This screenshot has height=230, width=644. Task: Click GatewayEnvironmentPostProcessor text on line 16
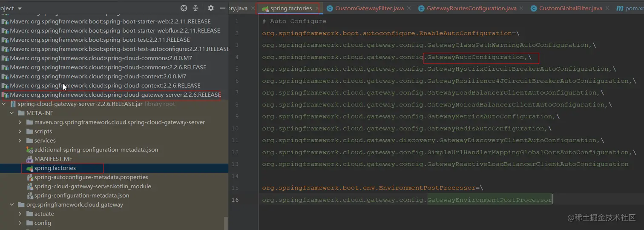(489, 200)
